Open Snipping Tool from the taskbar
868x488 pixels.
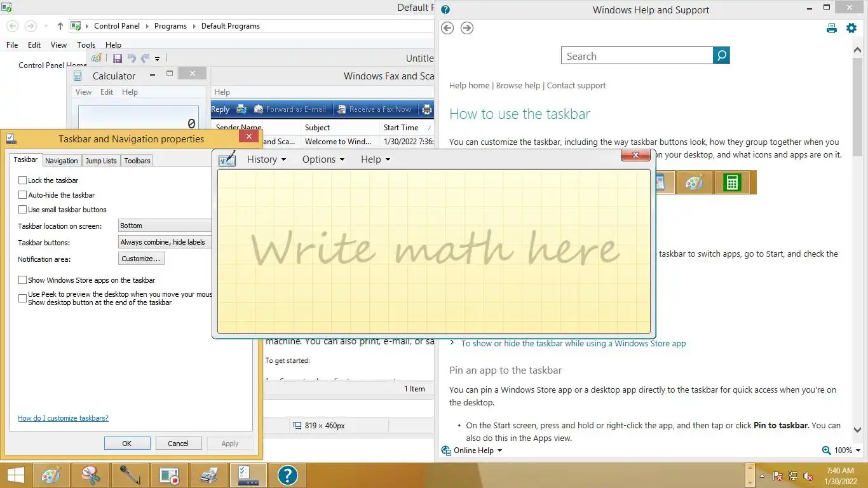click(x=90, y=475)
